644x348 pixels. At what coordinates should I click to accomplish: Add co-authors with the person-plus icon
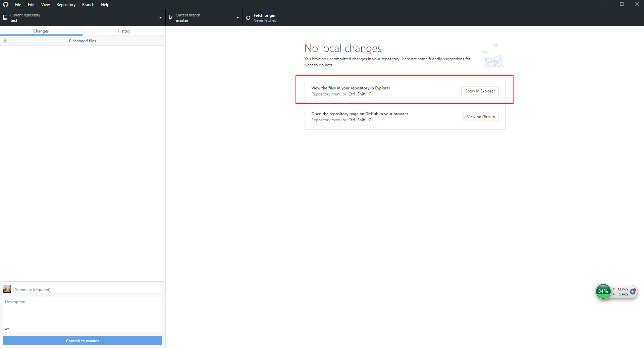tap(7, 329)
